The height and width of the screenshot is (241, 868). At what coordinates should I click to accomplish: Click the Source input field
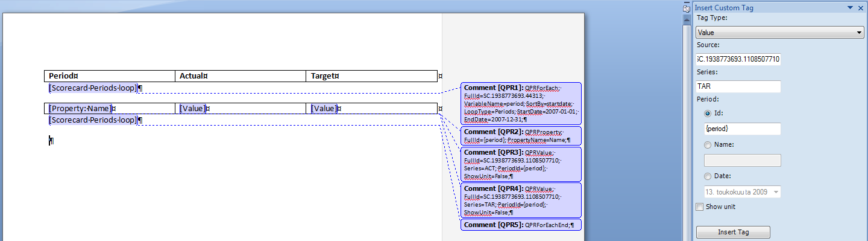click(x=738, y=59)
